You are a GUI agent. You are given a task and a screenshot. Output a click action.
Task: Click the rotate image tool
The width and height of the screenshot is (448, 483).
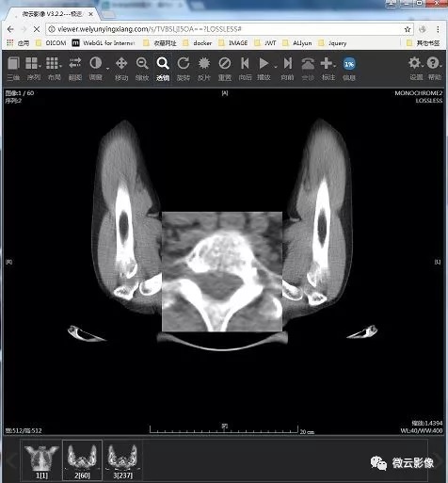tap(184, 69)
